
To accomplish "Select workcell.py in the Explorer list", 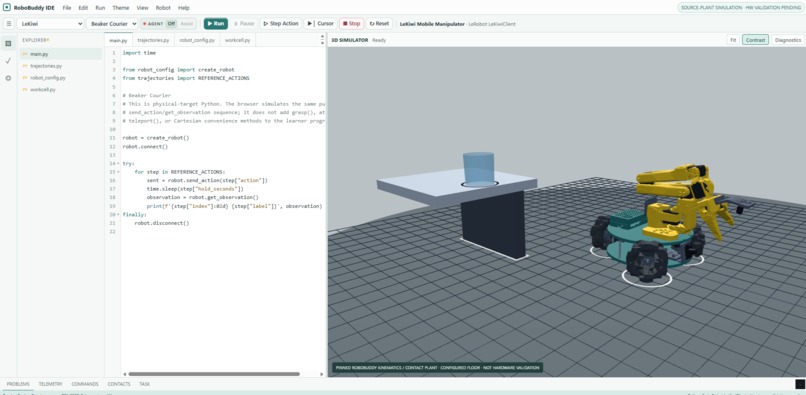I will (60, 89).
